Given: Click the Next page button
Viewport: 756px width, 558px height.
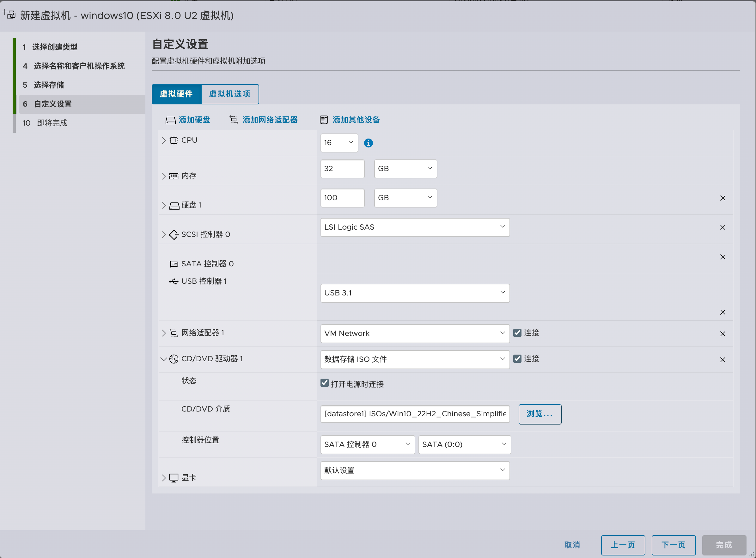Looking at the screenshot, I should click(673, 545).
